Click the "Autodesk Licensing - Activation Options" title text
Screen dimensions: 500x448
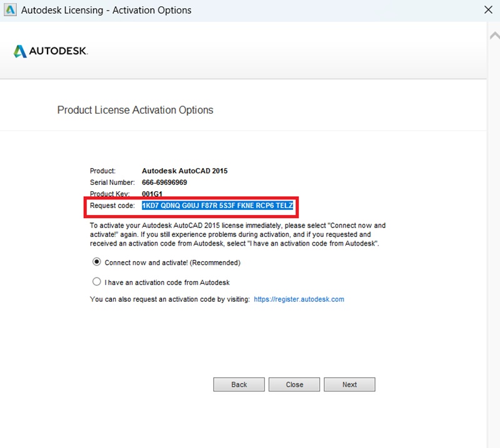coord(106,10)
